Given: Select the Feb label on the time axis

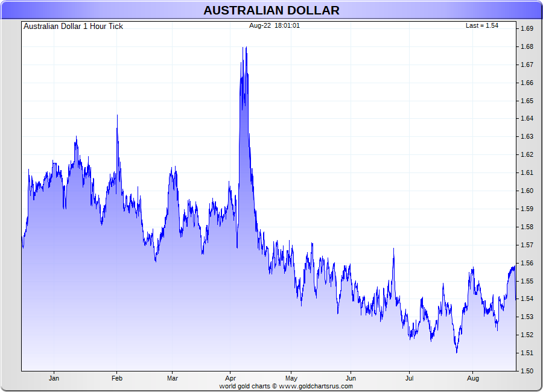Looking at the screenshot, I should pyautogui.click(x=117, y=379).
